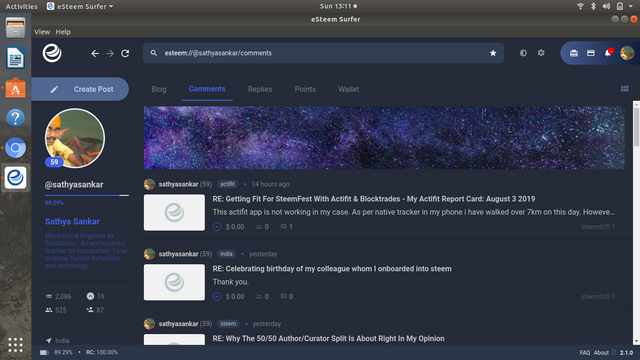Open RE: Celebrating birthday comment title
The height and width of the screenshot is (360, 640).
(332, 269)
